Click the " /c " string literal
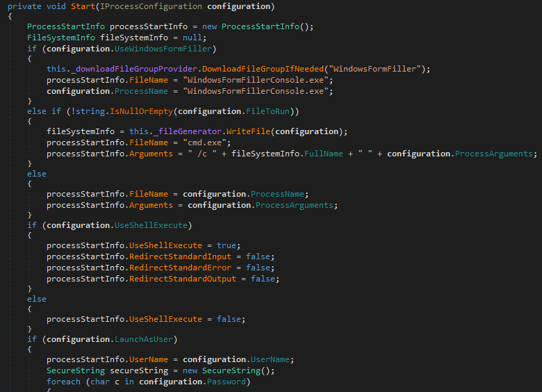542x392 pixels. point(202,154)
